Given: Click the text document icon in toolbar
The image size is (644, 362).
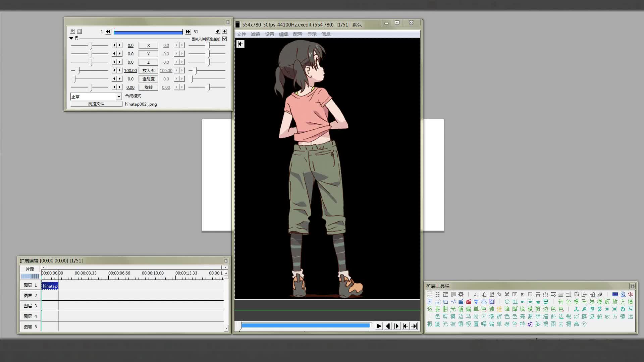Looking at the screenshot, I should click(x=430, y=302).
